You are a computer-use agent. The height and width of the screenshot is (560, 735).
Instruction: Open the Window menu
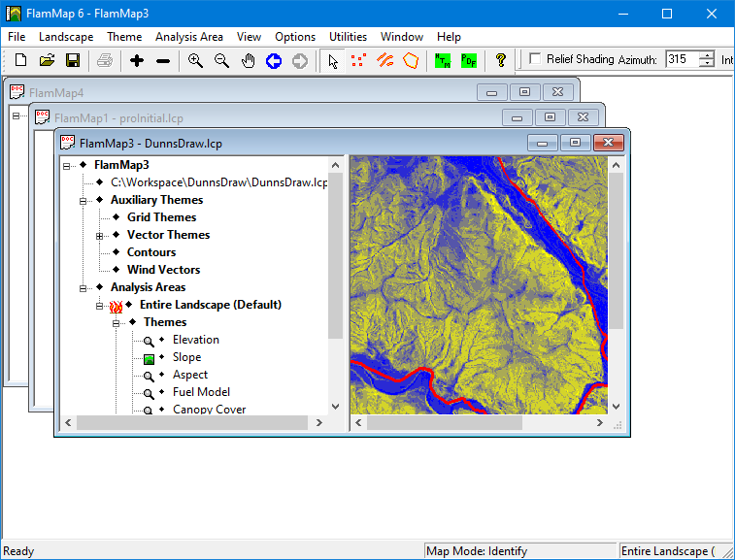click(x=402, y=37)
